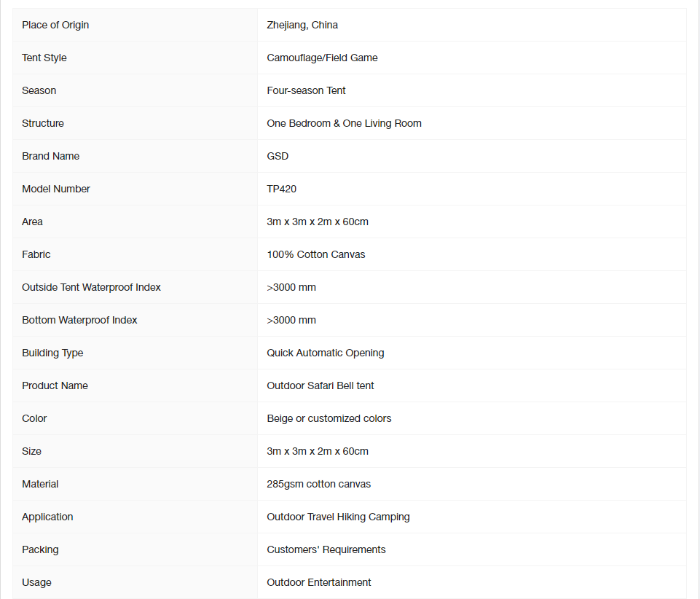The height and width of the screenshot is (599, 700).
Task: Select the 'Zhejiang, China' value text
Action: pos(302,25)
